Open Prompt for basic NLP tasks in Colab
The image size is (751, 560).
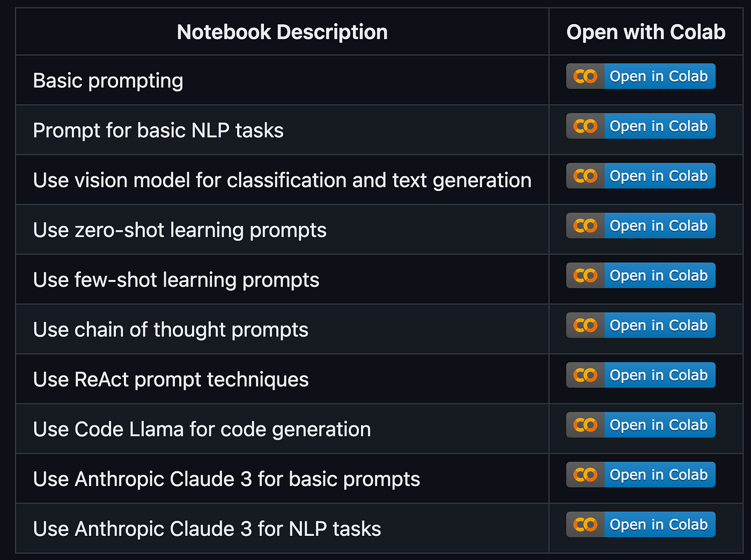(640, 126)
